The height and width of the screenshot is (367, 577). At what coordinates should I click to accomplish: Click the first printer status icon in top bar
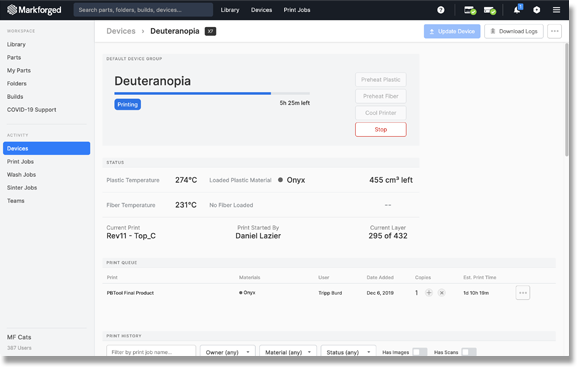point(470,10)
